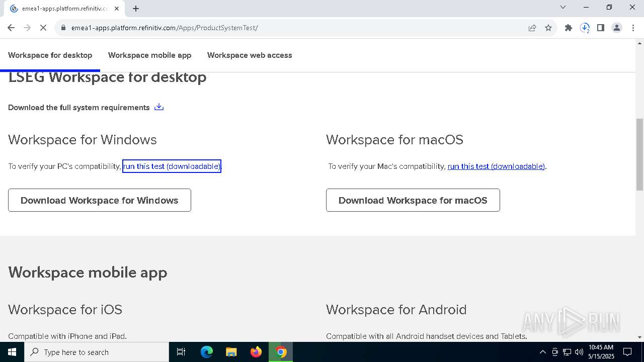Click the Workspace for Android heading
The width and height of the screenshot is (644, 362).
[x=396, y=310]
